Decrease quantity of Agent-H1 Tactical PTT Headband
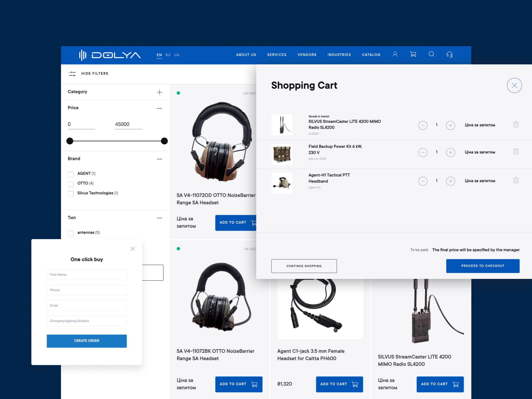 [x=423, y=181]
